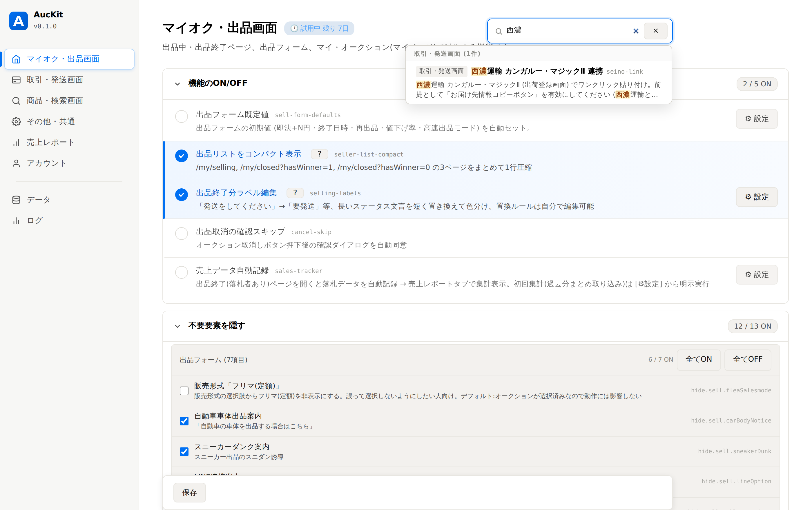Click the 出品リストをコンパクト表示 title link
This screenshot has height=510, width=812.
[249, 154]
